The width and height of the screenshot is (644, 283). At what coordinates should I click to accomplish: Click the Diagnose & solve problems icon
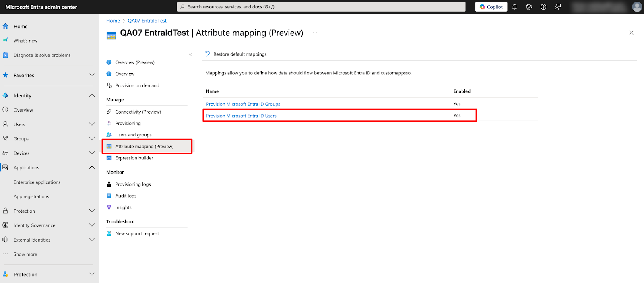[x=6, y=55]
